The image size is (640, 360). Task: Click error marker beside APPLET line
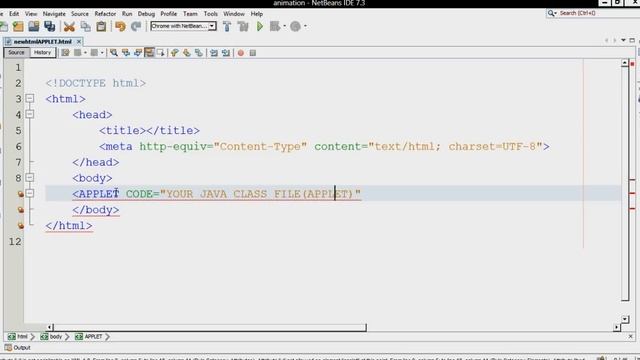pos(20,194)
